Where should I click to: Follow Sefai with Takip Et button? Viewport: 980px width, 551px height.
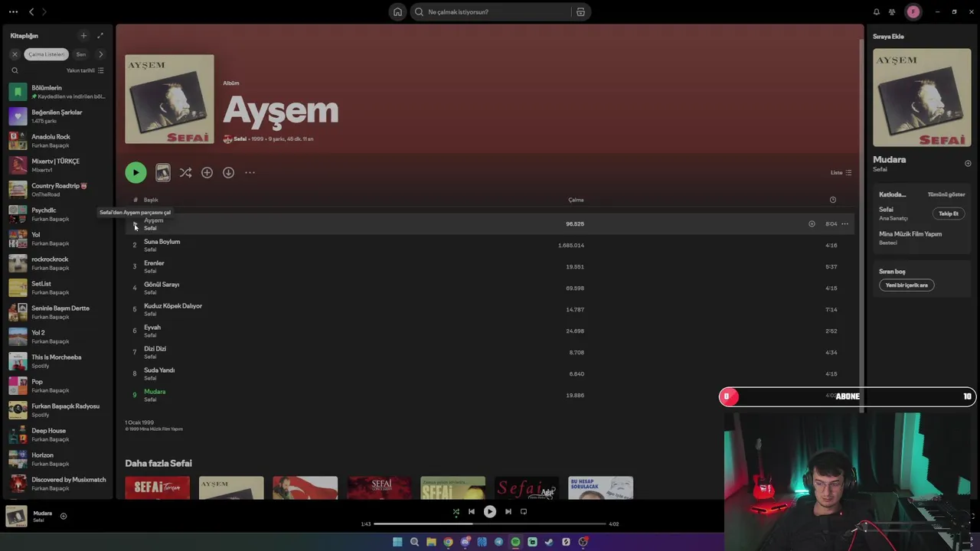tap(949, 214)
